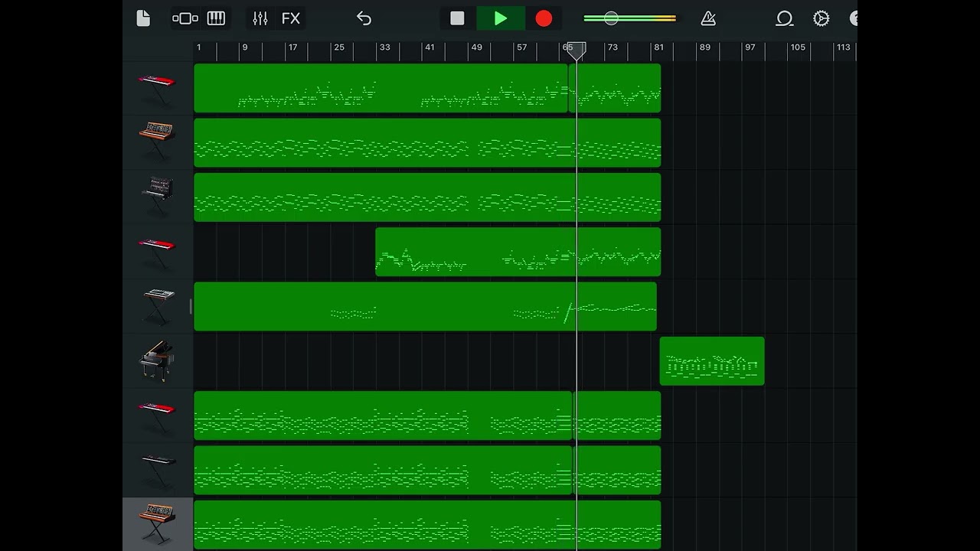This screenshot has width=980, height=551.
Task: Select the seventh track's red keyboard icon
Action: pos(157,416)
